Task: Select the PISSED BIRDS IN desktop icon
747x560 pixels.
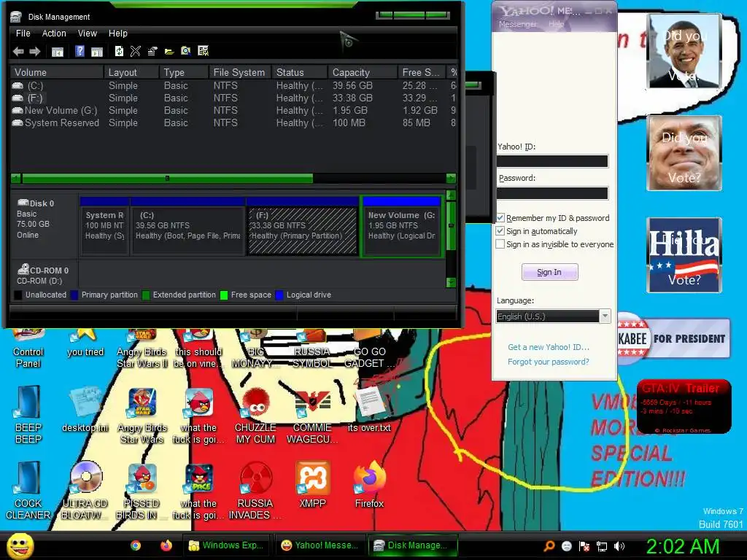Action: point(142,491)
